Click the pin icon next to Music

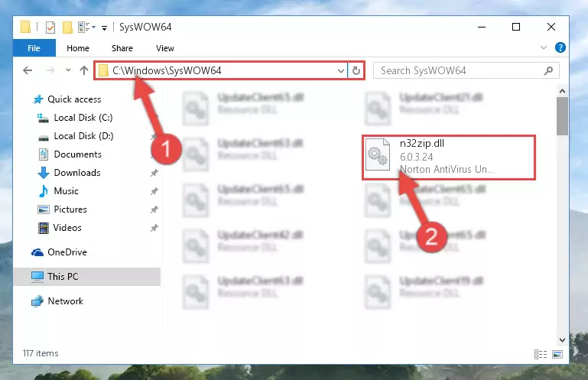pyautogui.click(x=154, y=191)
